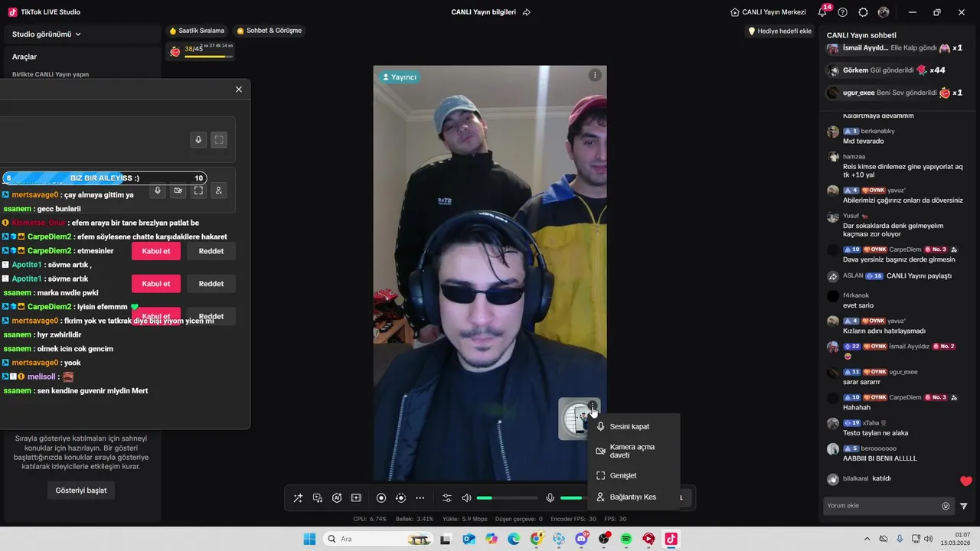Show hidden icons in system tray

867,539
